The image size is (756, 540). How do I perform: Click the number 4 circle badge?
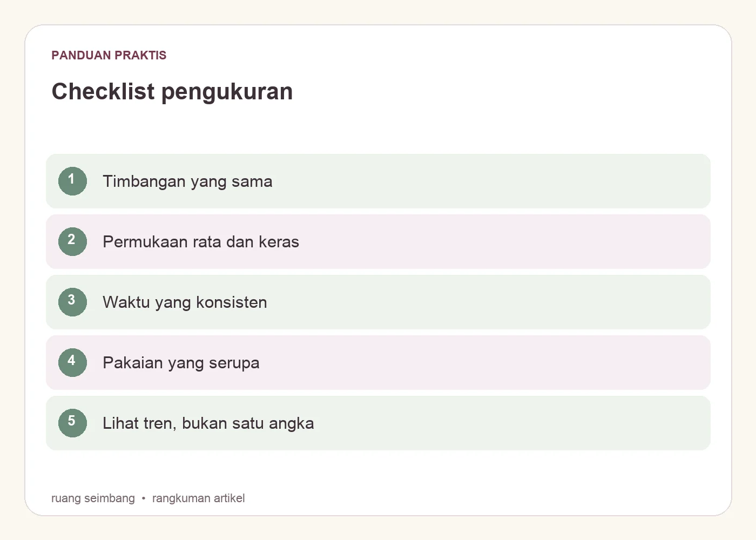(72, 362)
